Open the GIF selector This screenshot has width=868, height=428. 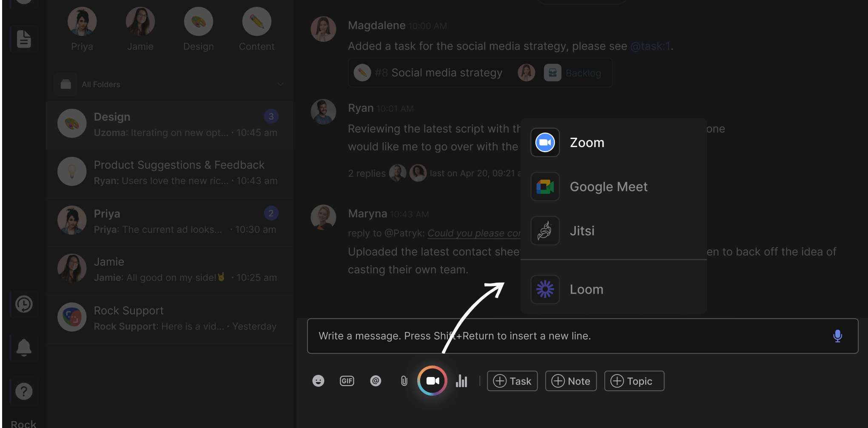(x=347, y=381)
